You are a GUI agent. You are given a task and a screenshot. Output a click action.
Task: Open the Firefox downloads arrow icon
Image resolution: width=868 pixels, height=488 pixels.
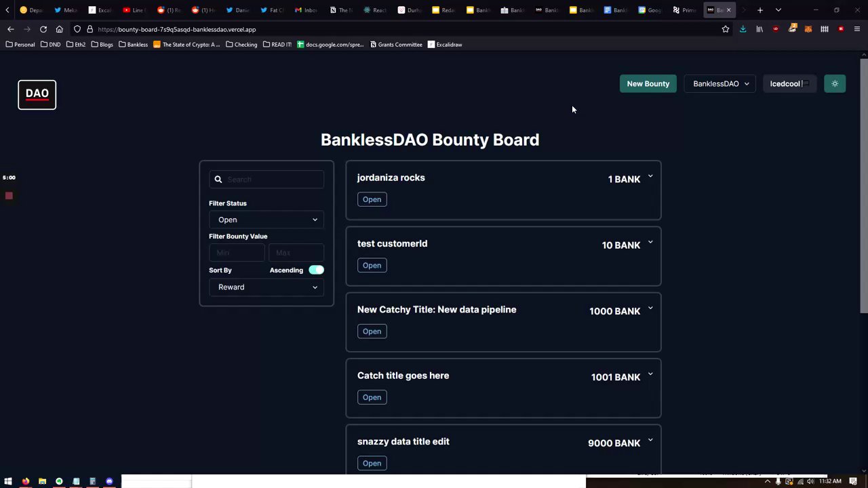[x=743, y=29]
